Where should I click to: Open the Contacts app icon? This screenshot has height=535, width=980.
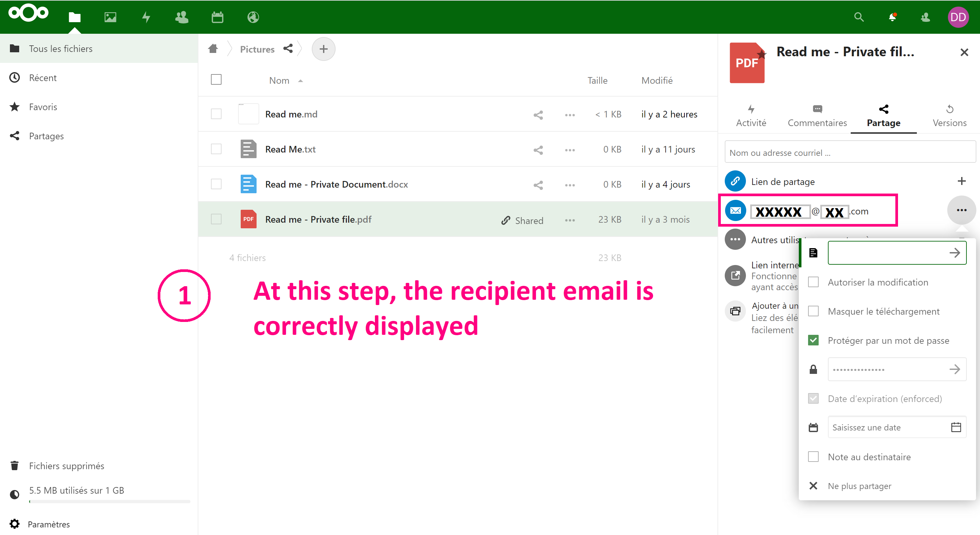181,17
